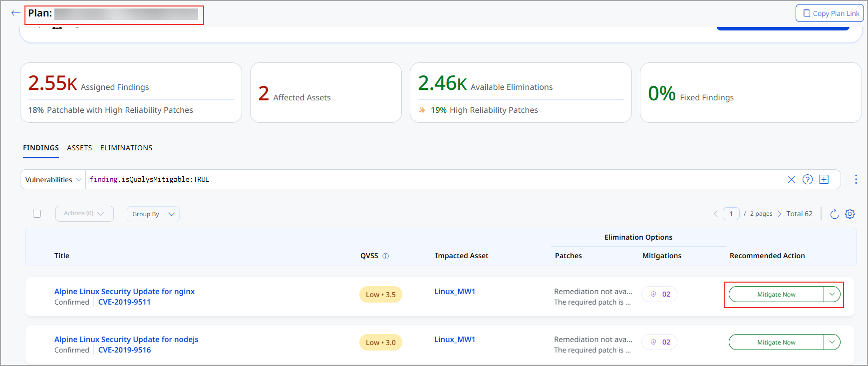Open the three-dot more options menu

[x=856, y=179]
